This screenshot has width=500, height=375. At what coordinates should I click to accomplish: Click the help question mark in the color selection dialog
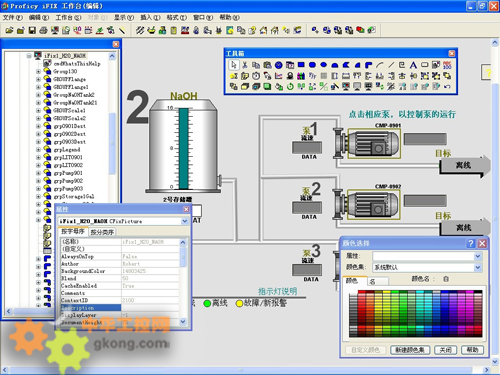471,243
